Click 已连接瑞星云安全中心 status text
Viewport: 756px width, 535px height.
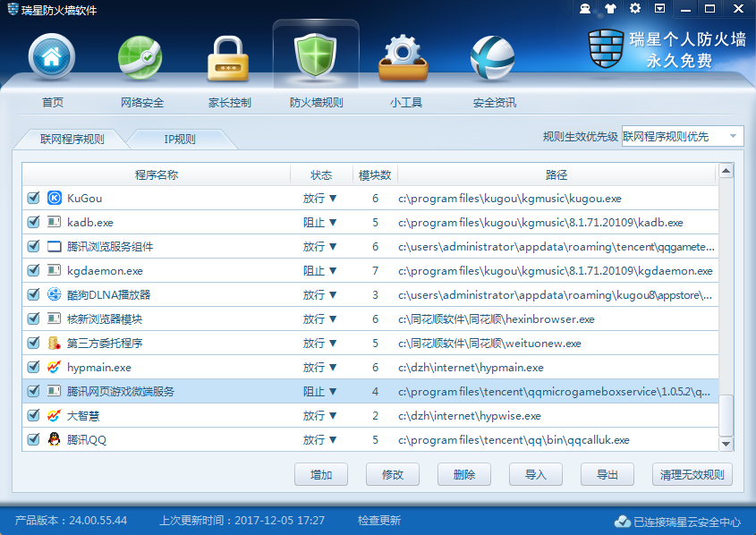(686, 522)
